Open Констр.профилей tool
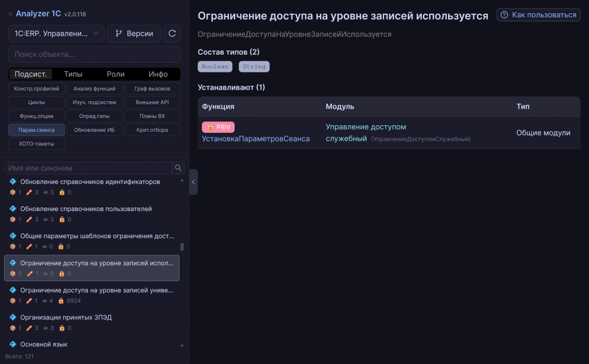The width and height of the screenshot is (589, 364). coord(36,89)
